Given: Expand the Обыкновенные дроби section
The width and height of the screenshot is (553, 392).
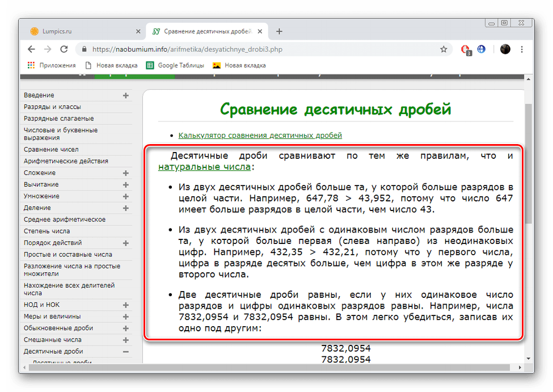Looking at the screenshot, I should (125, 328).
